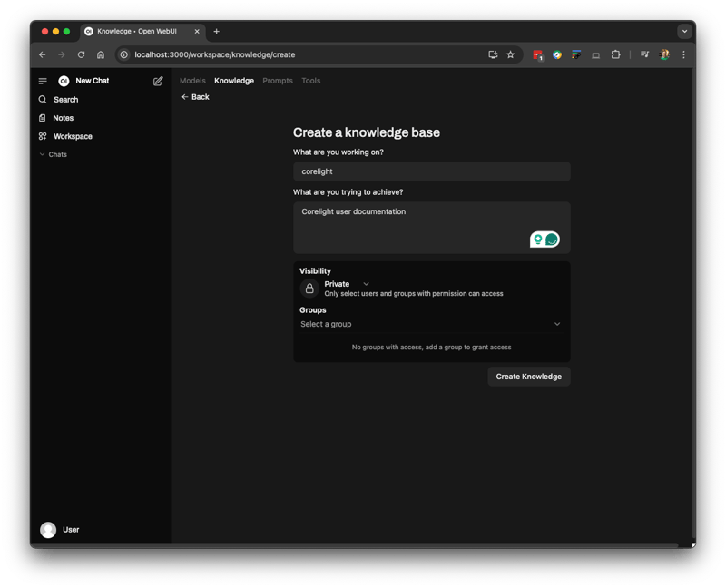Open the browser extensions puzzle icon
The width and height of the screenshot is (726, 588).
[x=615, y=54]
